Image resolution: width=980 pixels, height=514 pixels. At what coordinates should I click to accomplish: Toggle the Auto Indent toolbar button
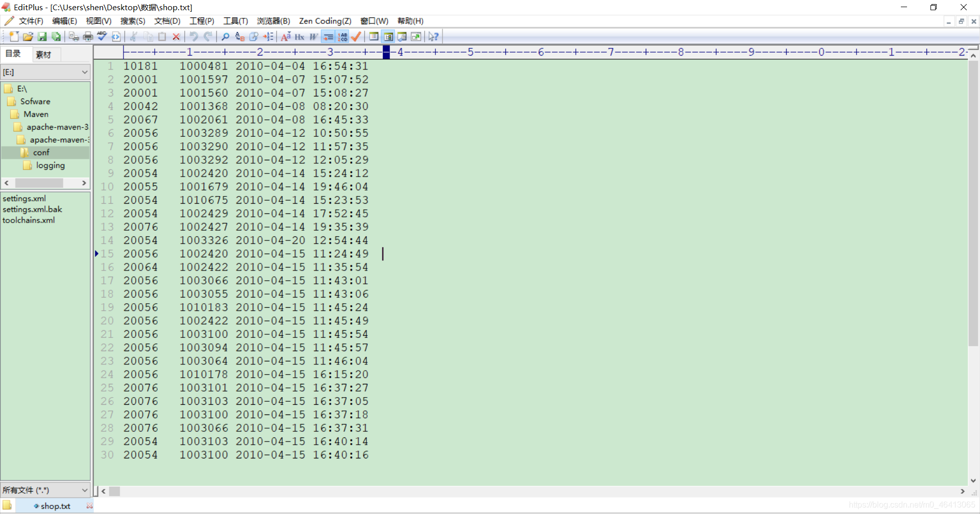click(328, 37)
